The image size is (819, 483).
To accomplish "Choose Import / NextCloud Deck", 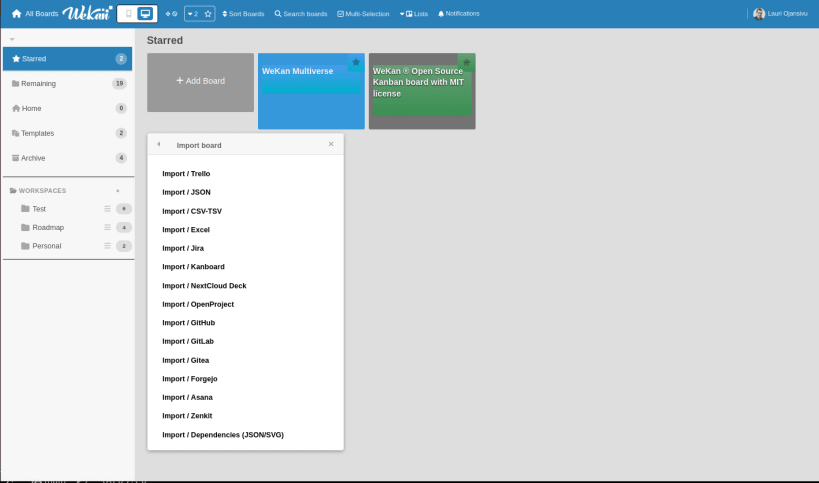I will click(204, 286).
